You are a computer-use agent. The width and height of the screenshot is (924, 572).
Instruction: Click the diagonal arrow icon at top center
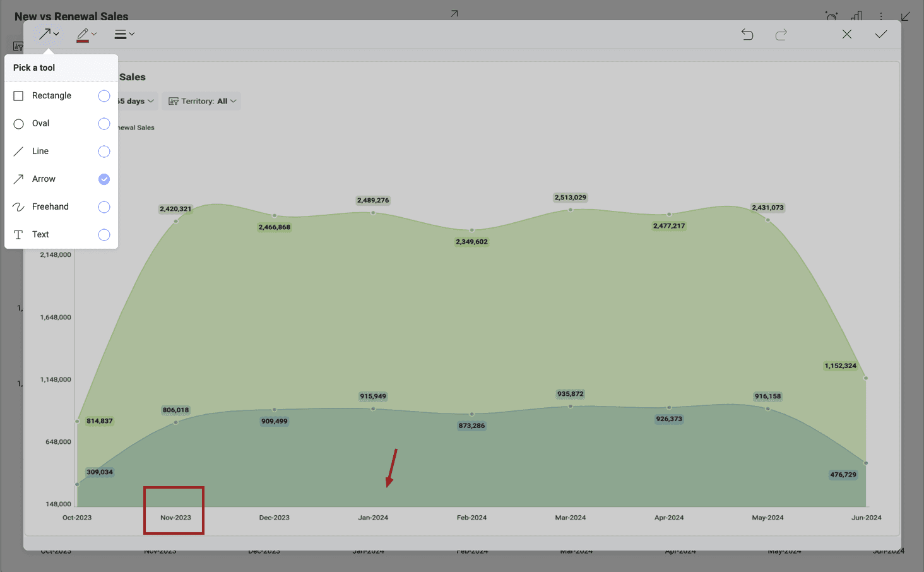pos(454,13)
